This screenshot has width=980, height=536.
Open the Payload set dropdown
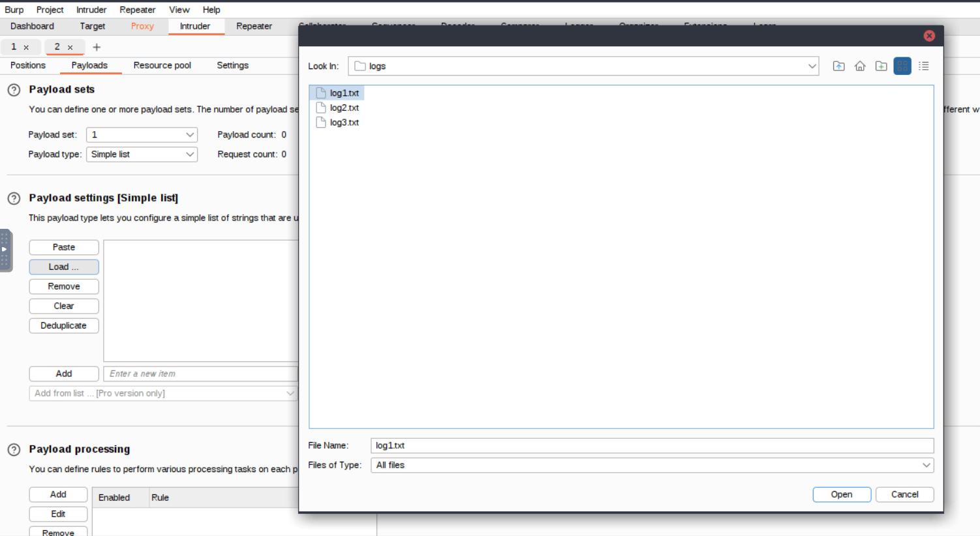(190, 135)
